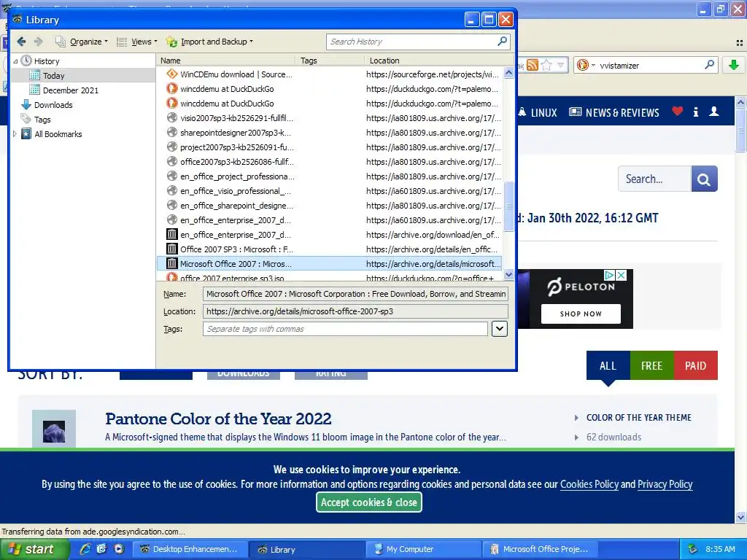This screenshot has width=747, height=560.
Task: Click the Tags input field
Action: pos(345,329)
